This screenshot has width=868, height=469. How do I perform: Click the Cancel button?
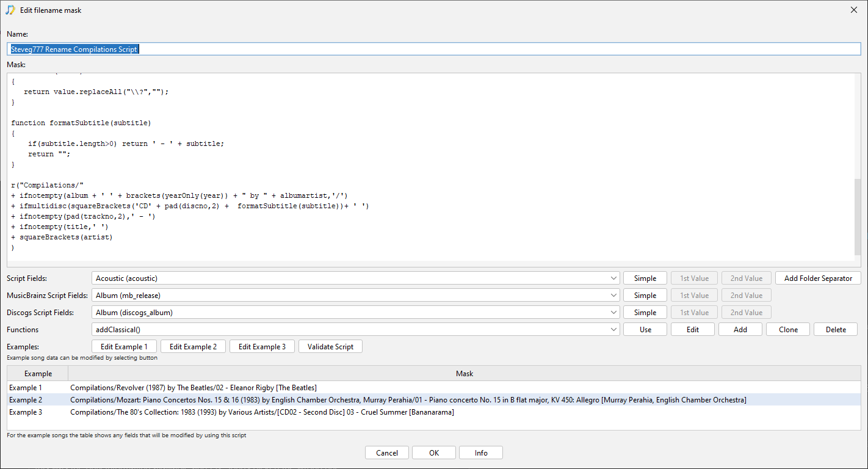point(387,453)
